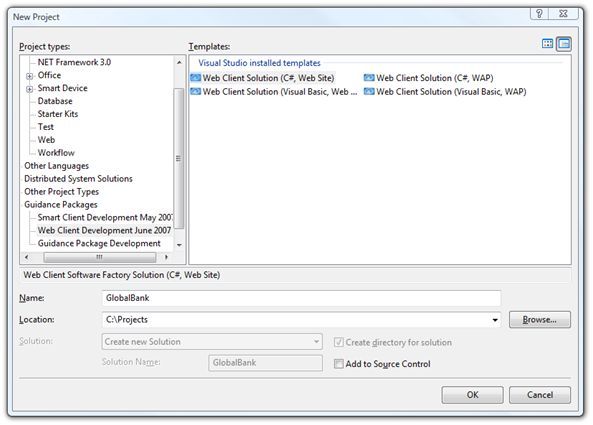Select NET Framework 3.0 project type

point(74,62)
